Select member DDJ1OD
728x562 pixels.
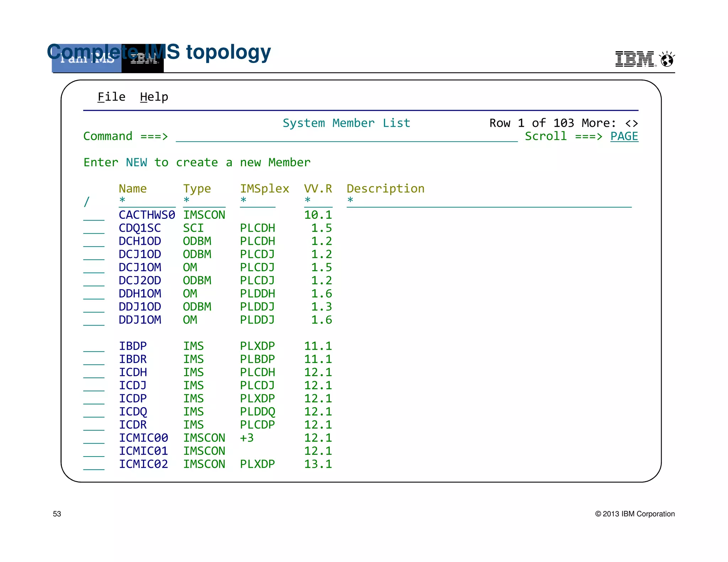click(140, 307)
